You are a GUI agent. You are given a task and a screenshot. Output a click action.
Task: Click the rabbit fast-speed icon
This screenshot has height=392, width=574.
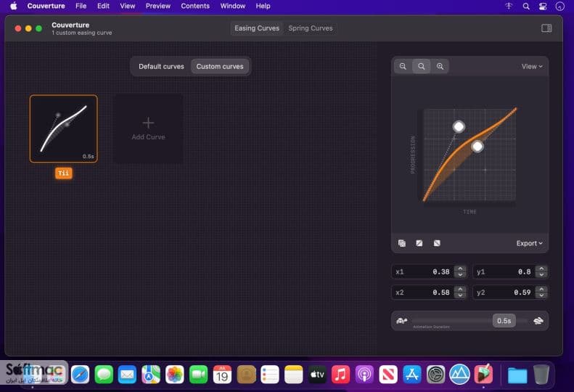pos(538,321)
